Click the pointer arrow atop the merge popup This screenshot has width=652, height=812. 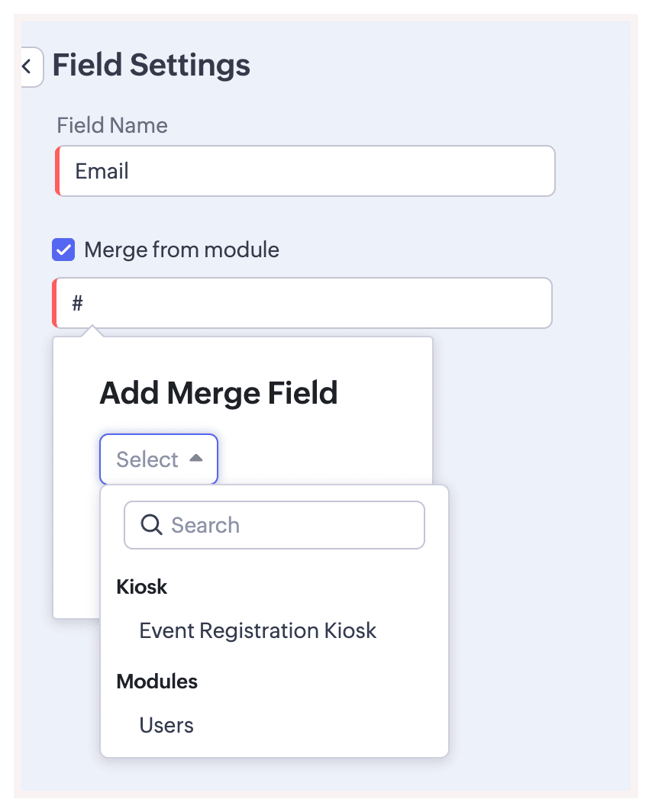[92, 331]
